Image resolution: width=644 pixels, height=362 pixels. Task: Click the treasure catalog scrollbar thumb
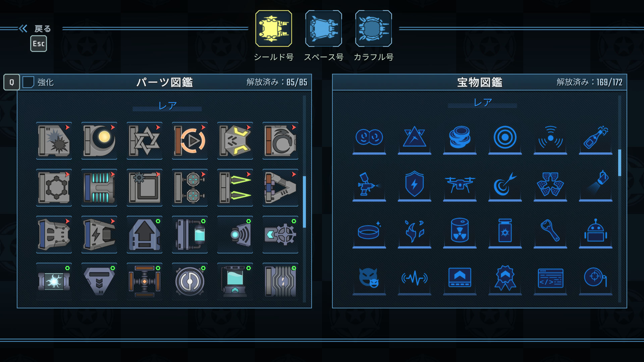(x=620, y=163)
